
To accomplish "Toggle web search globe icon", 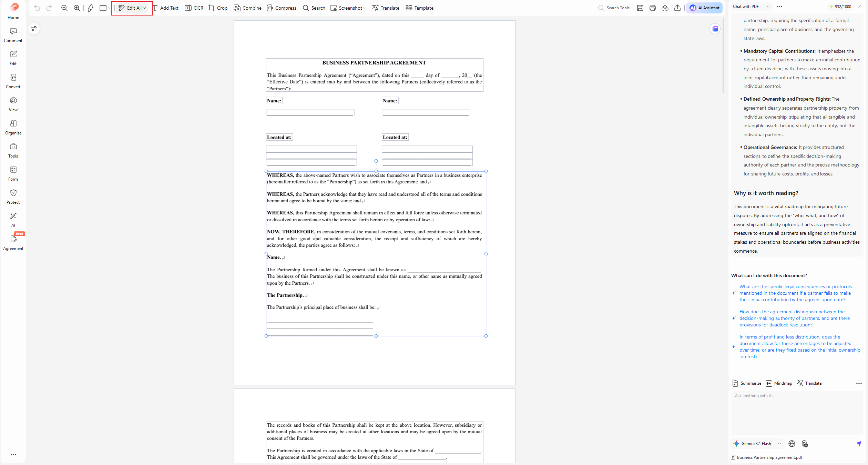I will (792, 444).
